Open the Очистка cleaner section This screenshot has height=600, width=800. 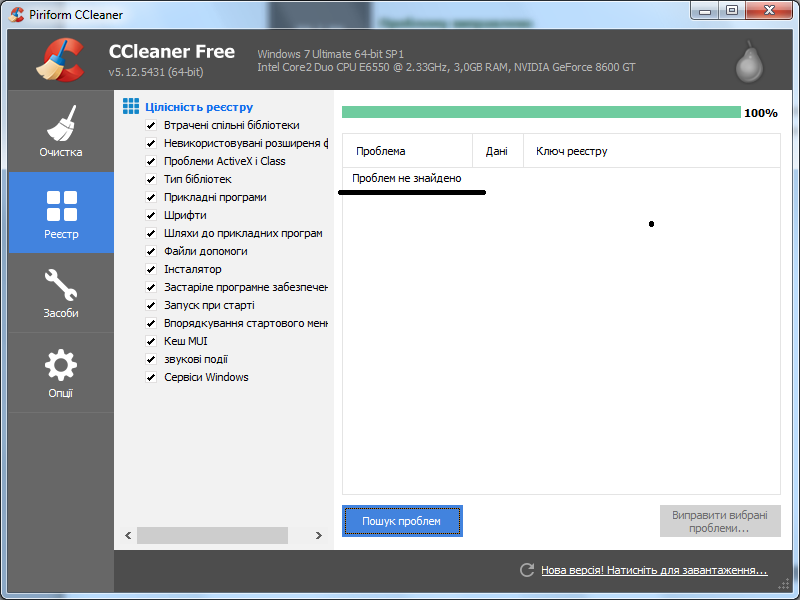click(61, 131)
